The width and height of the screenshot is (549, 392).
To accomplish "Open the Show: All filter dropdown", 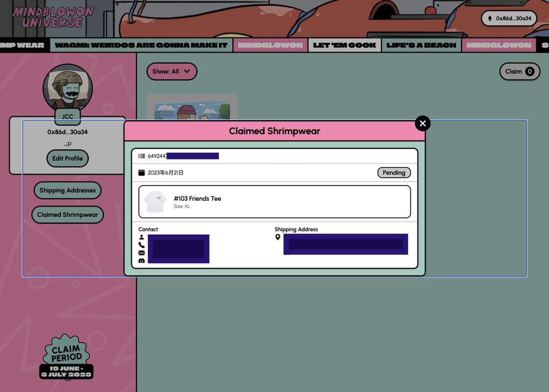I will point(172,71).
